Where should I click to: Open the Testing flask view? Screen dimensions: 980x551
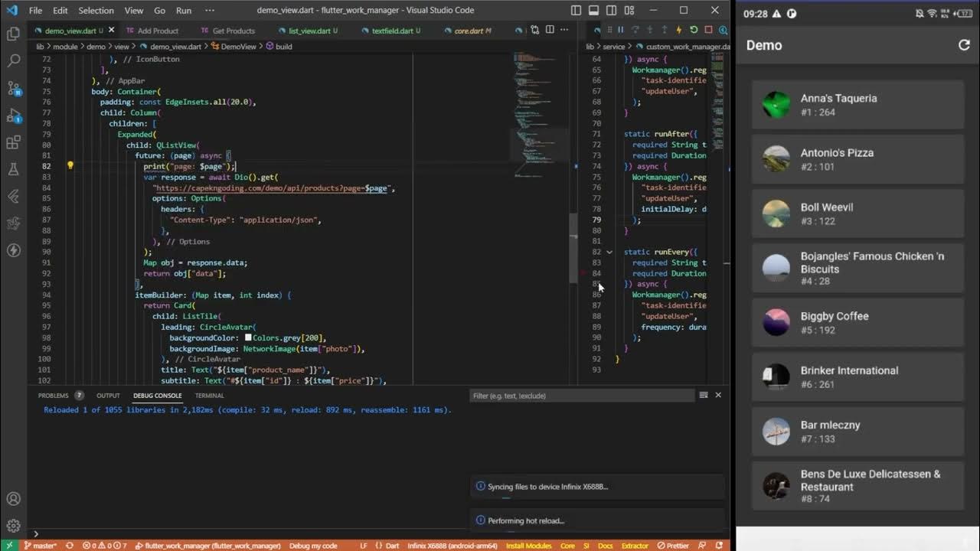point(13,169)
